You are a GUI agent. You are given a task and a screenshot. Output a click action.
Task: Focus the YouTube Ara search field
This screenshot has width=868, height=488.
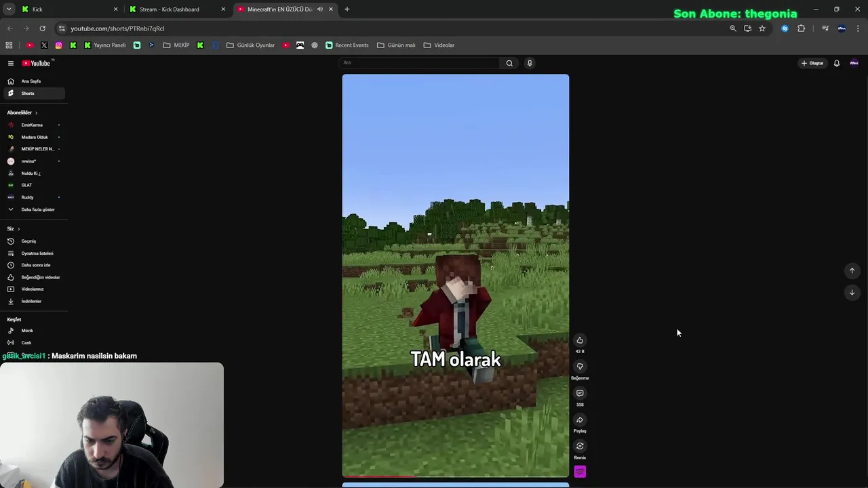pos(419,63)
